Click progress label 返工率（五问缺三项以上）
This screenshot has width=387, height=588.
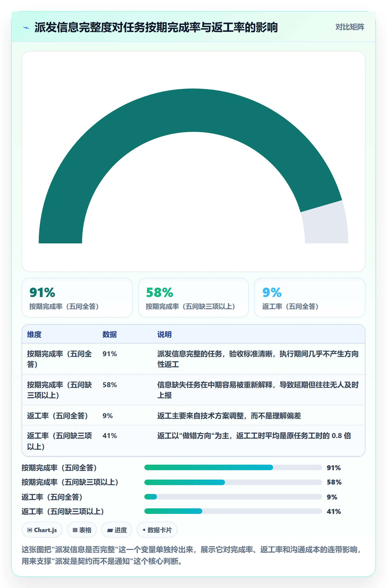pyautogui.click(x=63, y=511)
